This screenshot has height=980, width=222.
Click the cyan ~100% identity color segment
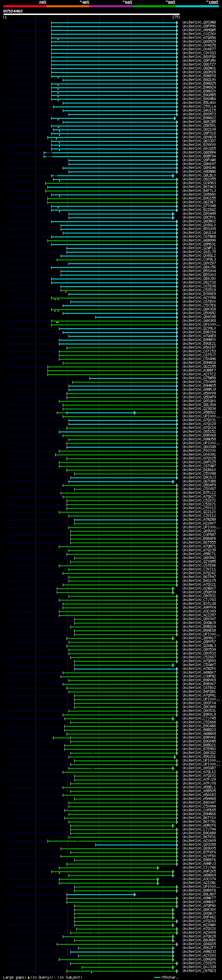click(197, 6)
